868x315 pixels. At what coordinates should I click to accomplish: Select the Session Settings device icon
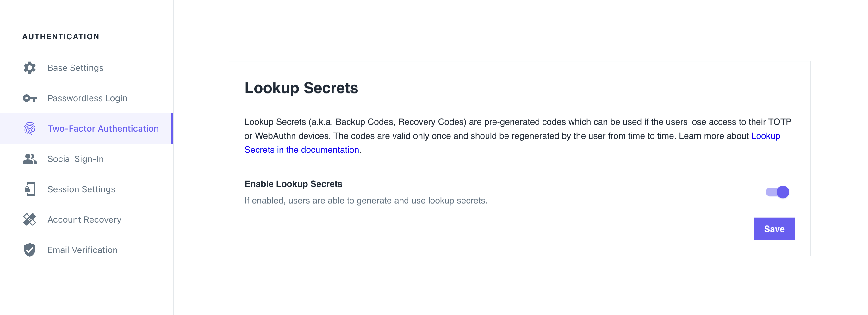[30, 189]
